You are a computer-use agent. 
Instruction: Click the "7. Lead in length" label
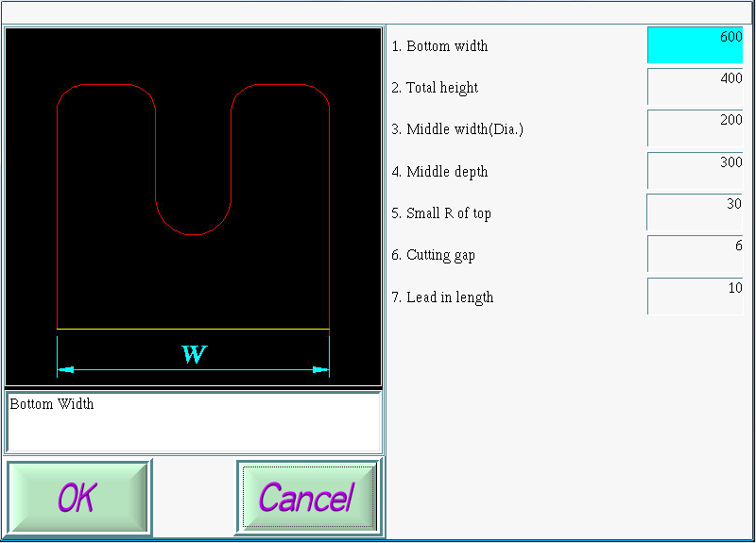tap(442, 297)
